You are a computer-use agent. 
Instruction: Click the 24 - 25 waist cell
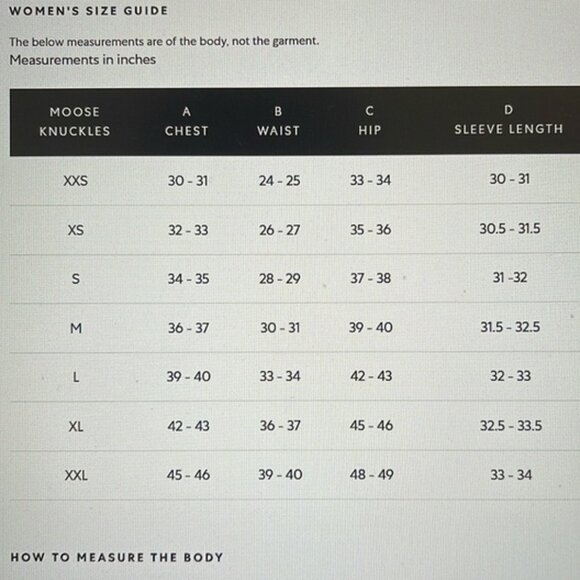pyautogui.click(x=279, y=181)
